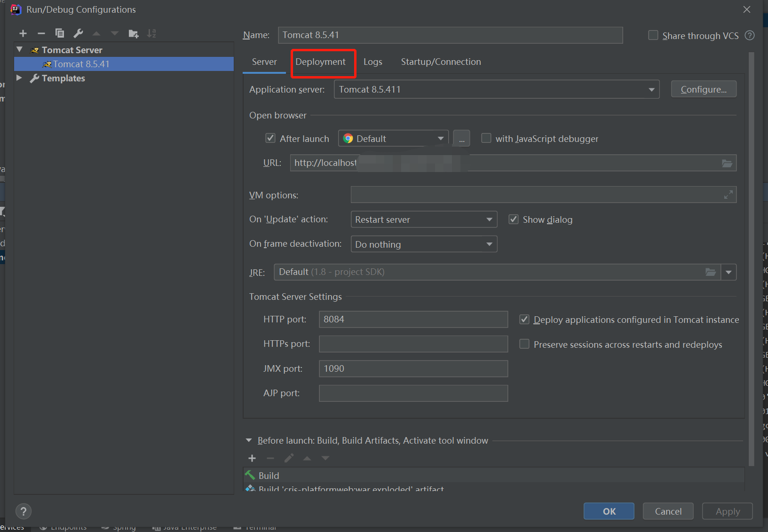Image resolution: width=768 pixels, height=532 pixels.
Task: Open the On 'Update' action dropdown
Action: pyautogui.click(x=424, y=219)
